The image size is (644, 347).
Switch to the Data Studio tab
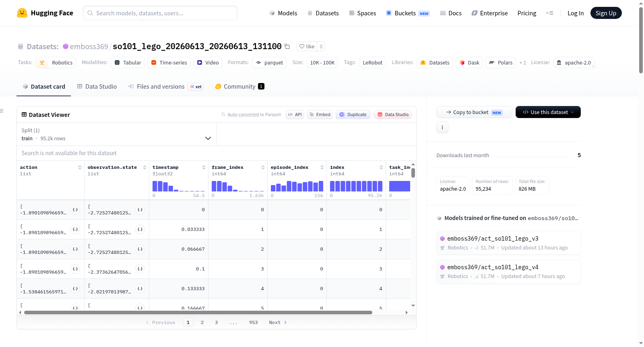pos(97,86)
